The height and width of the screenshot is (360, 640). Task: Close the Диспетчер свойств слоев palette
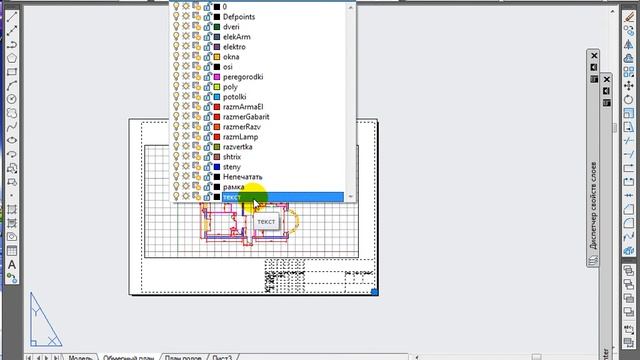pos(594,56)
